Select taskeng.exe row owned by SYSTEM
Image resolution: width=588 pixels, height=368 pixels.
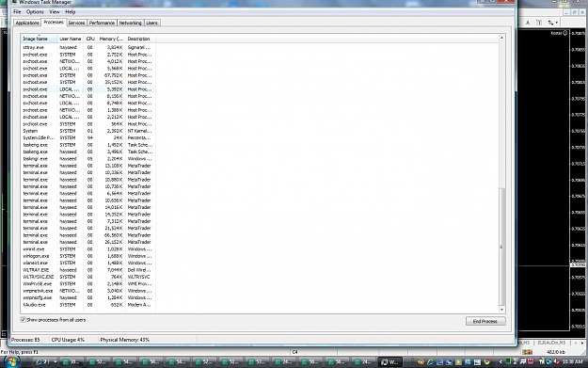coord(88,145)
